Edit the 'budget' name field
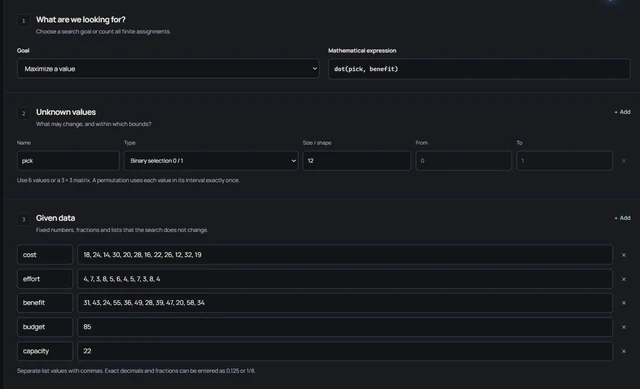 click(x=45, y=327)
